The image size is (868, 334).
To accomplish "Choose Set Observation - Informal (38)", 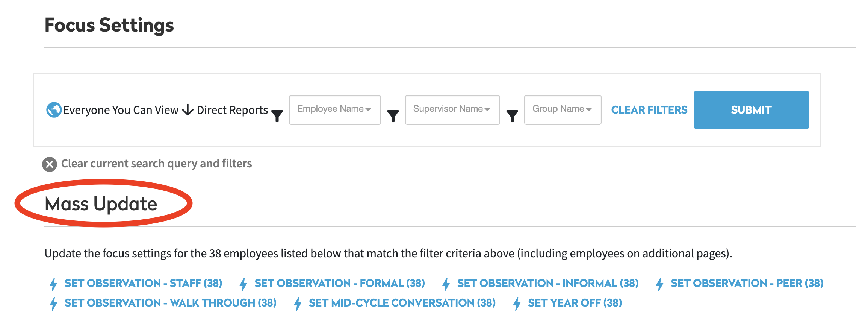I will pyautogui.click(x=547, y=283).
